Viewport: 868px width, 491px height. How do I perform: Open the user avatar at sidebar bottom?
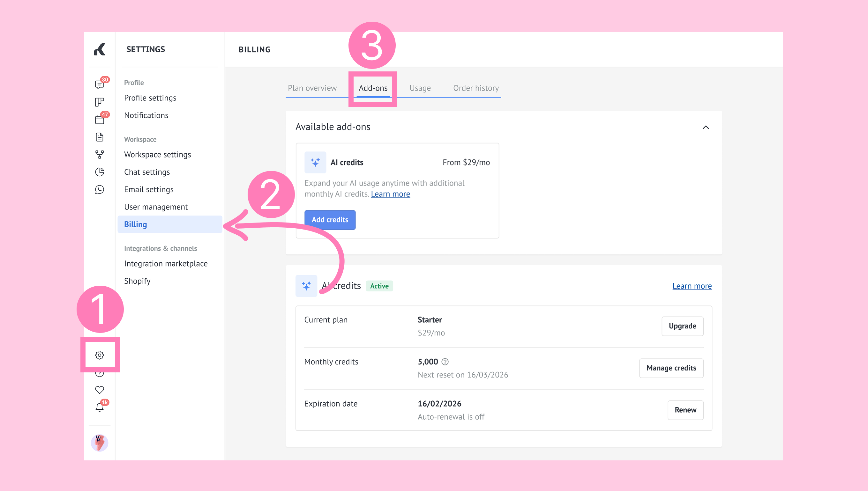point(100,443)
